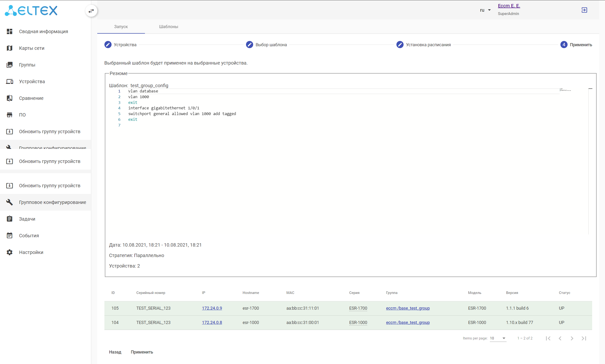Return to the Устройства wizard step
The image size is (605, 364).
coord(121,45)
